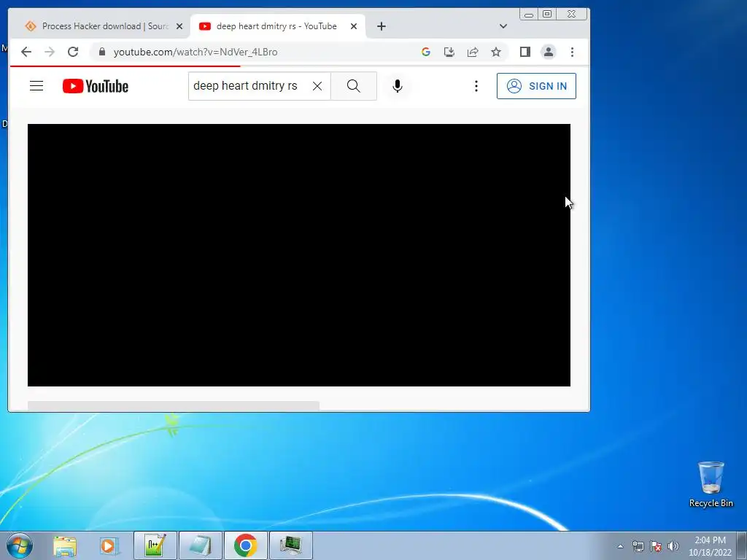Viewport: 747px width, 560px height.
Task: Click the Show desktop button
Action: click(742, 545)
